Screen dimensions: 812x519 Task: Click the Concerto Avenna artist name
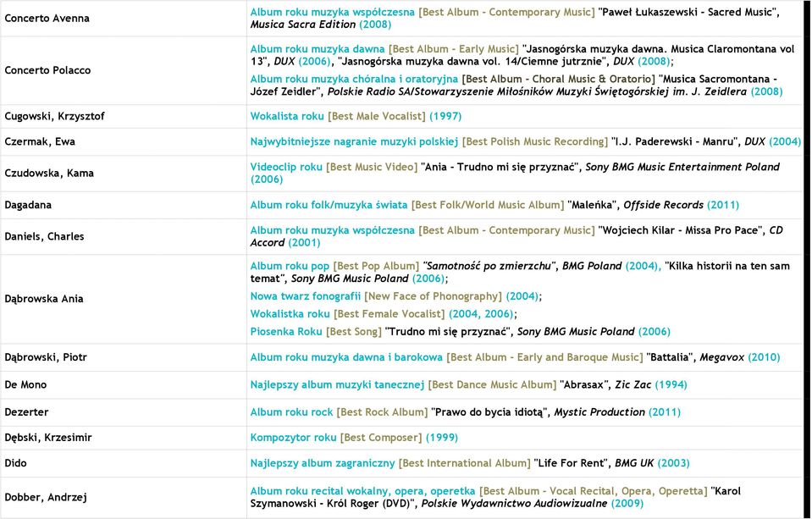(x=47, y=18)
